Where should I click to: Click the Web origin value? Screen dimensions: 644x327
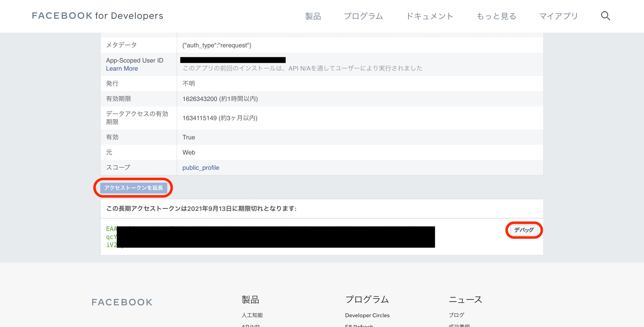(x=189, y=152)
